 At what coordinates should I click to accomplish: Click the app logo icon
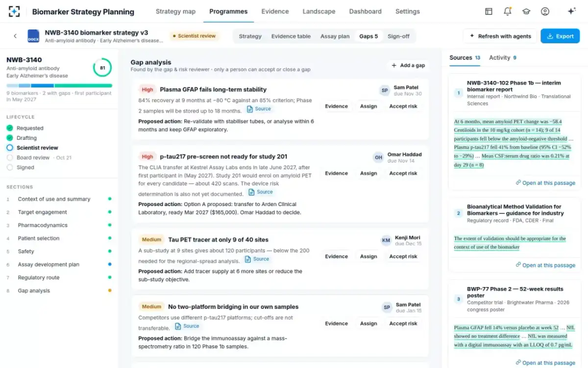pyautogui.click(x=15, y=11)
